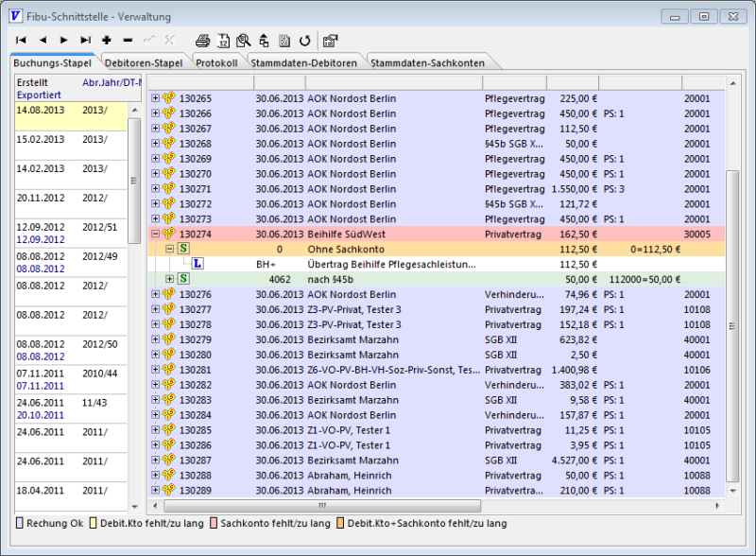Viewport: 756px width, 556px height.
Task: Open the Protokoll tab
Action: [217, 63]
